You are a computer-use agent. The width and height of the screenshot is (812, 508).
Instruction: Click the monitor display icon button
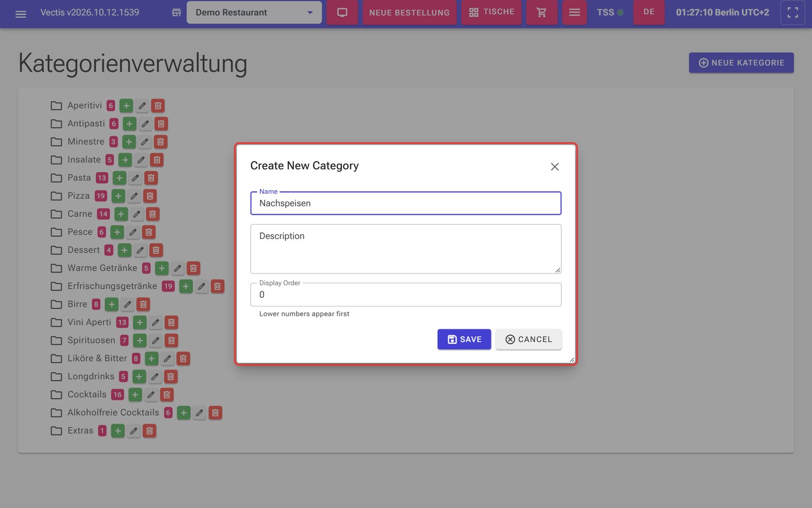coord(342,12)
